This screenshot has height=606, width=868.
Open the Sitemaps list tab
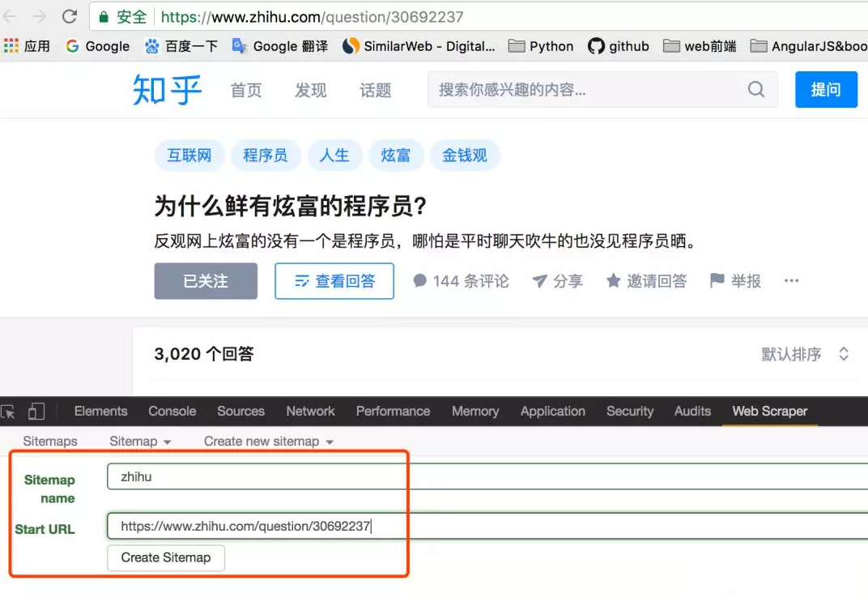click(x=50, y=442)
